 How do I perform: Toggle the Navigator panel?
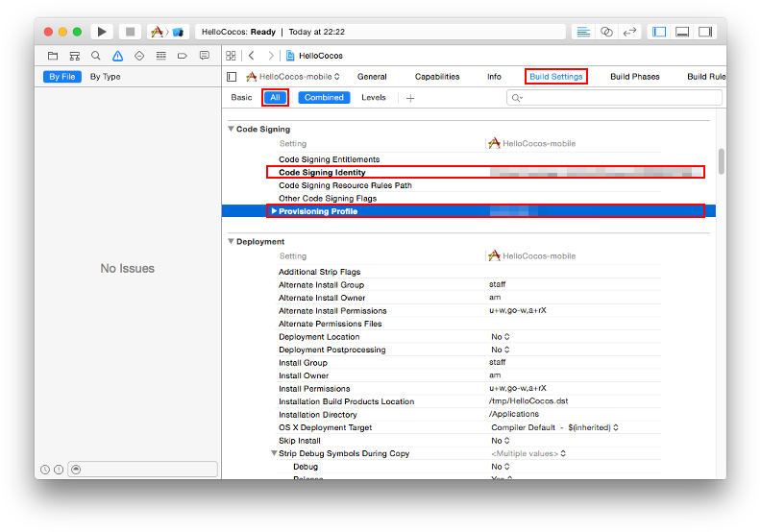[x=659, y=32]
